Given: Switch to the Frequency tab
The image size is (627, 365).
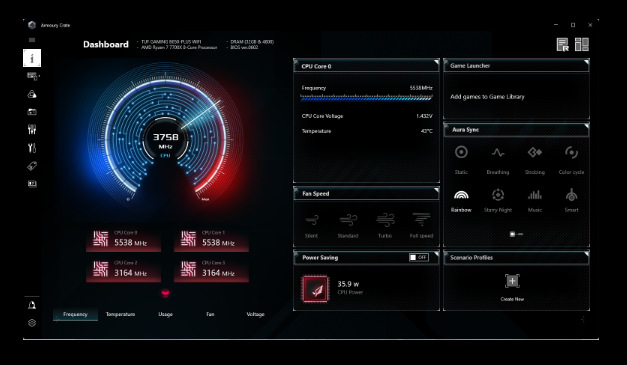Looking at the screenshot, I should (75, 314).
